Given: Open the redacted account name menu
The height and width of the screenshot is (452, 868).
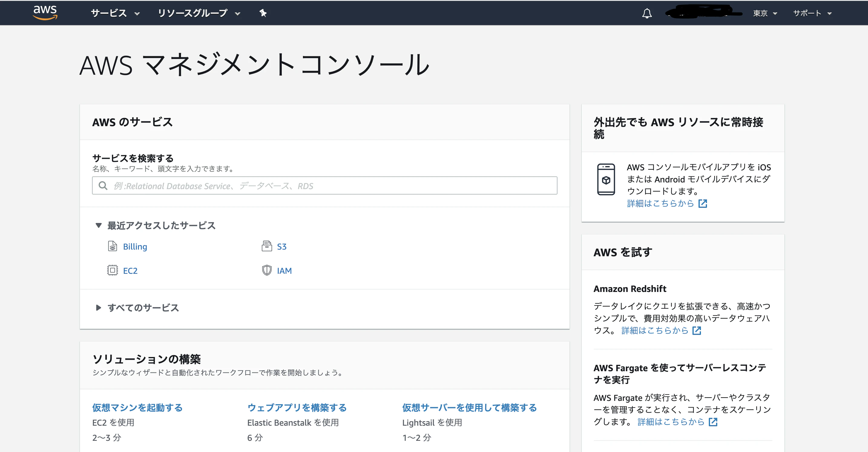Looking at the screenshot, I should tap(704, 13).
